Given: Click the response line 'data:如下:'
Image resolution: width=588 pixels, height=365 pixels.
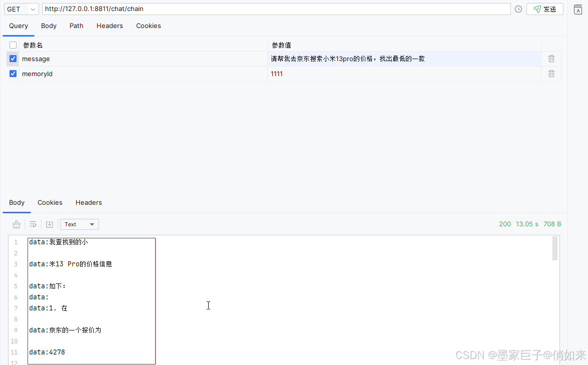Looking at the screenshot, I should pos(47,286).
